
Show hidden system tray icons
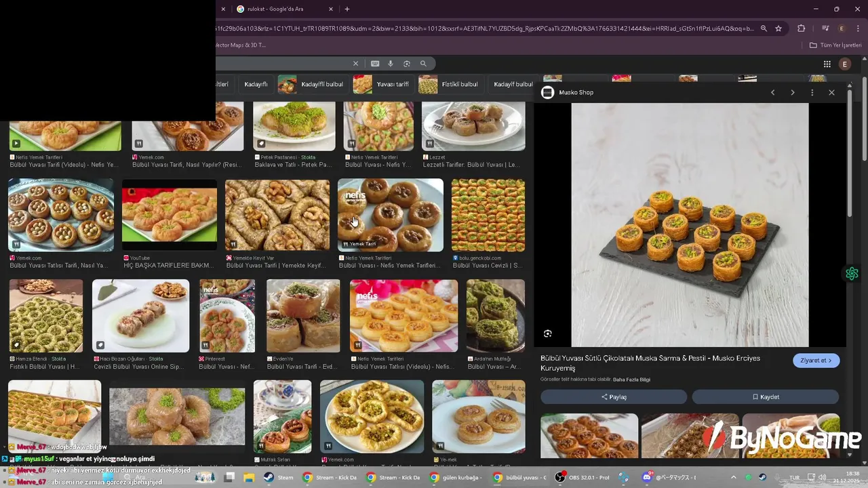click(x=733, y=477)
